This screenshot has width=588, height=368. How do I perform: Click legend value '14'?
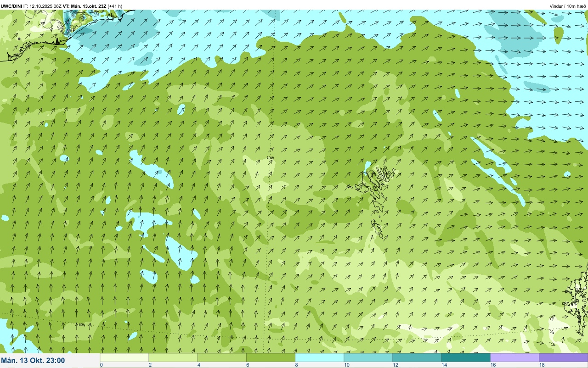(x=443, y=365)
